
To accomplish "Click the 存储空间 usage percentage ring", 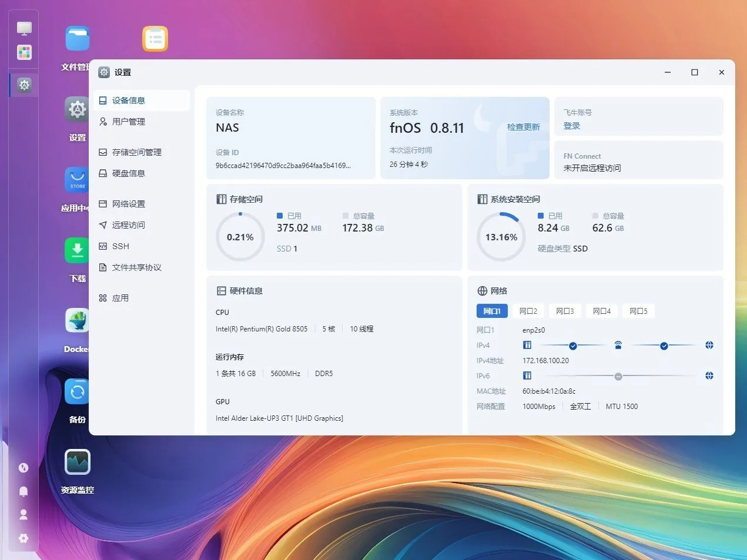I will tap(240, 236).
